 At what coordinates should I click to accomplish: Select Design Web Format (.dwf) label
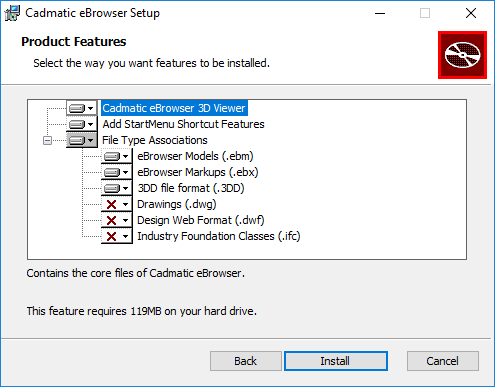[x=201, y=220]
